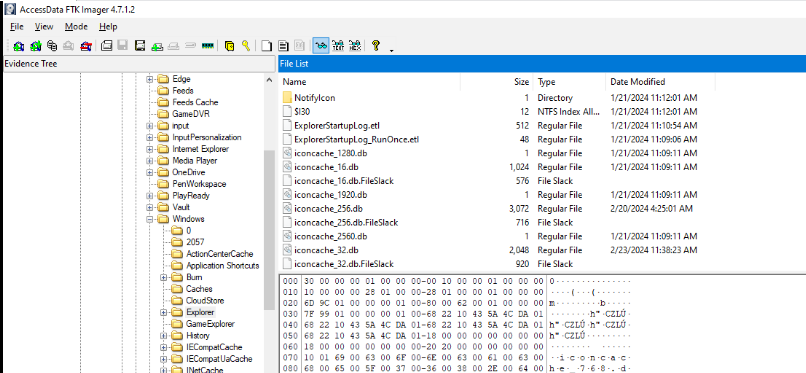Viewport: 806px width, 373px height.
Task: Click the Create Disk Image icon
Action: [x=106, y=46]
